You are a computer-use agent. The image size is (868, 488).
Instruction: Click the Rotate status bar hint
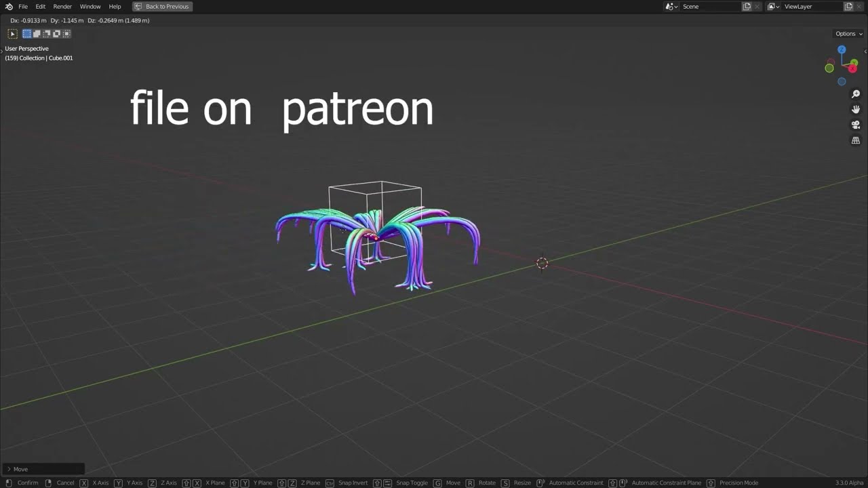[487, 483]
